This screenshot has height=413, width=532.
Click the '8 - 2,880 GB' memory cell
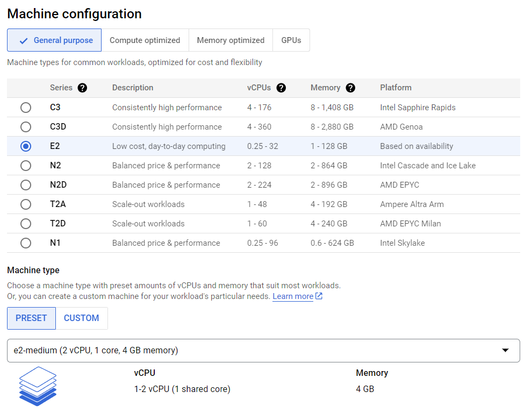[332, 127]
